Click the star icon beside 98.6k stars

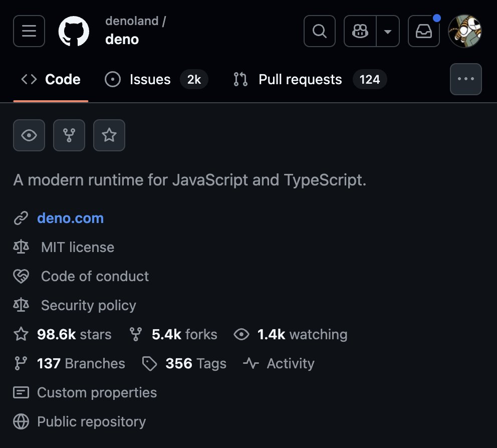tap(21, 334)
